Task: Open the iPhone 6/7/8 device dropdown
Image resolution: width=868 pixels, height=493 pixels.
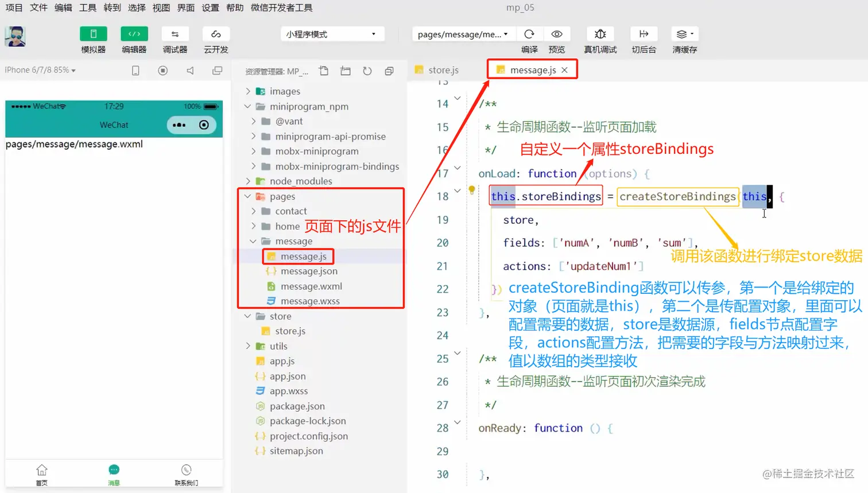Action: (x=40, y=70)
